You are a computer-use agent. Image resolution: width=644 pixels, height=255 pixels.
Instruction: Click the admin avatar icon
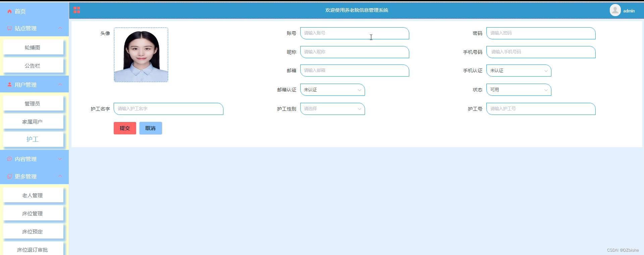click(615, 10)
